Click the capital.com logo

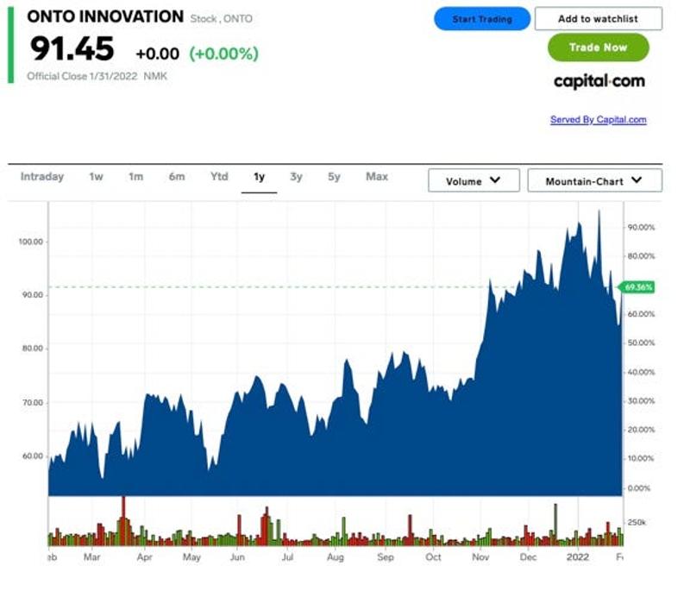[599, 81]
